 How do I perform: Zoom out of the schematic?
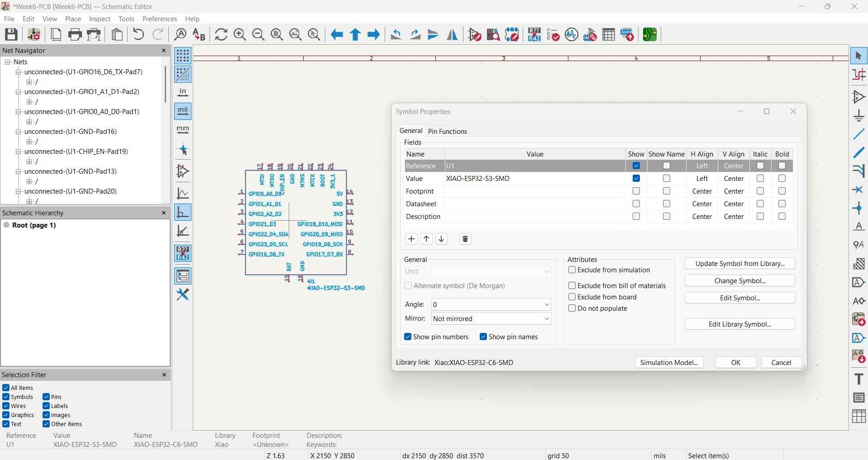click(x=258, y=34)
